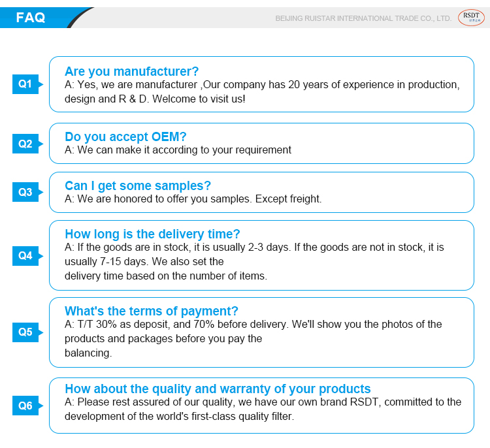Click Beijing Ruistar International Trade company name

363,18
